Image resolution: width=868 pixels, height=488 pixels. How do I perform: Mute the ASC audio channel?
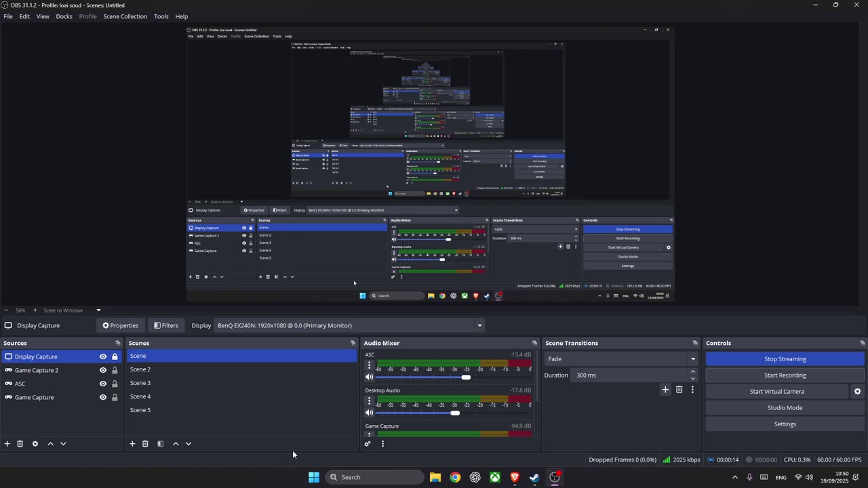coord(370,377)
